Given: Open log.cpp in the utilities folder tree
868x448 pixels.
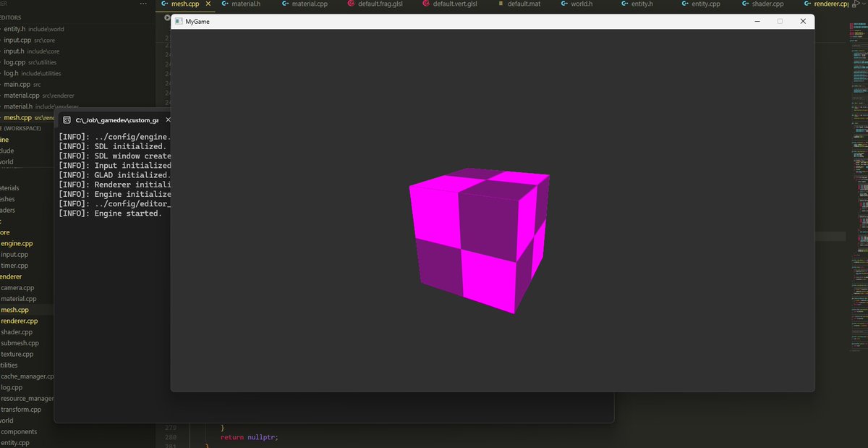Looking at the screenshot, I should coord(12,387).
